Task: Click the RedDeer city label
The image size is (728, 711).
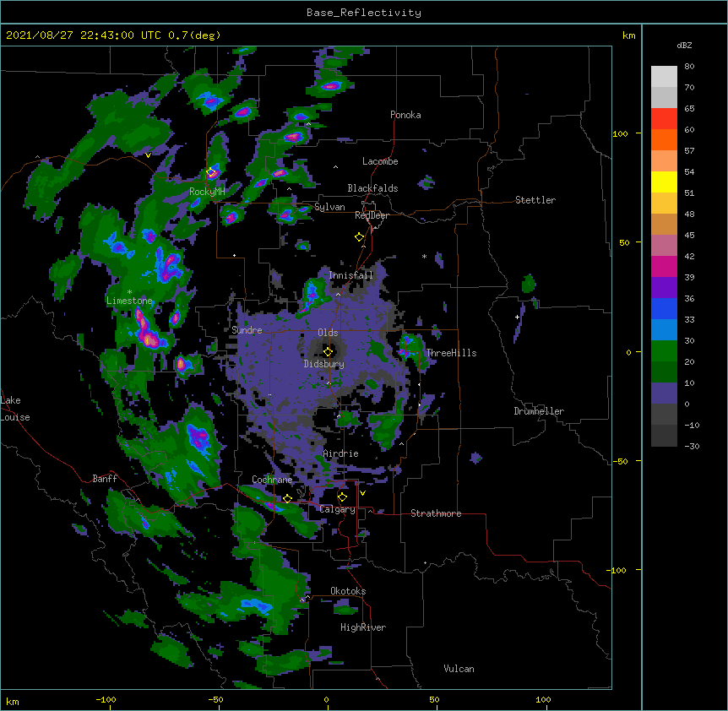Action: click(372, 215)
